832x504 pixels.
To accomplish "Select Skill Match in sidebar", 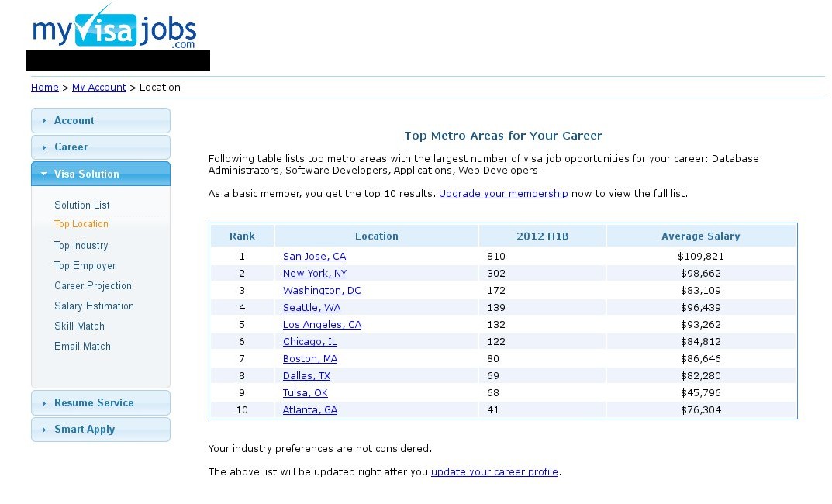I will click(79, 326).
